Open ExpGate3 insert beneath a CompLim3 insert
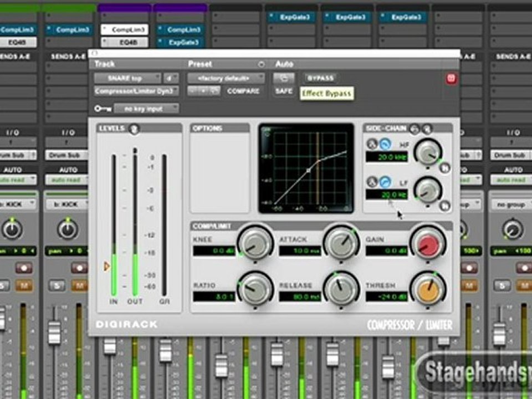The image size is (532, 399). point(181,43)
